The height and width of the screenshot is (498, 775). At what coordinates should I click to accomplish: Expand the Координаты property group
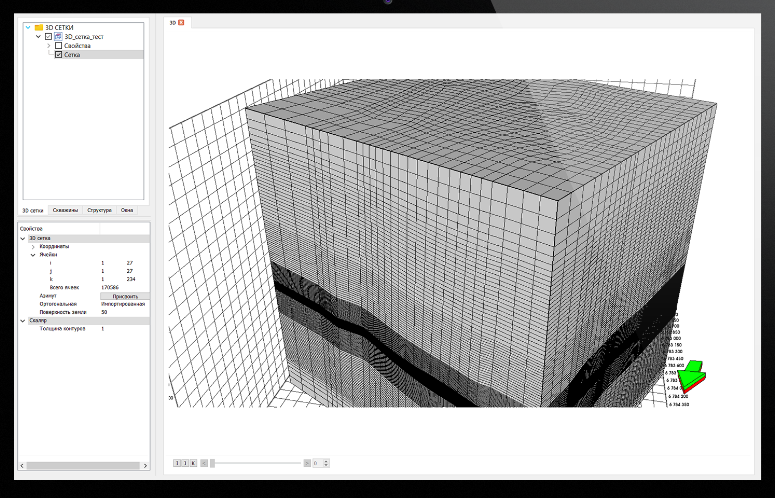33,246
